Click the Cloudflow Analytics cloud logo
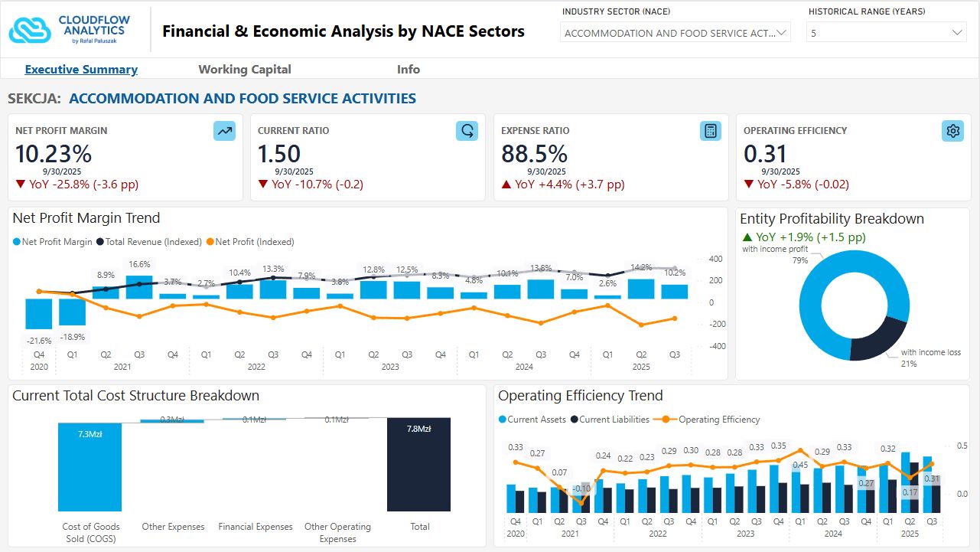The height and width of the screenshot is (552, 980). pyautogui.click(x=30, y=30)
